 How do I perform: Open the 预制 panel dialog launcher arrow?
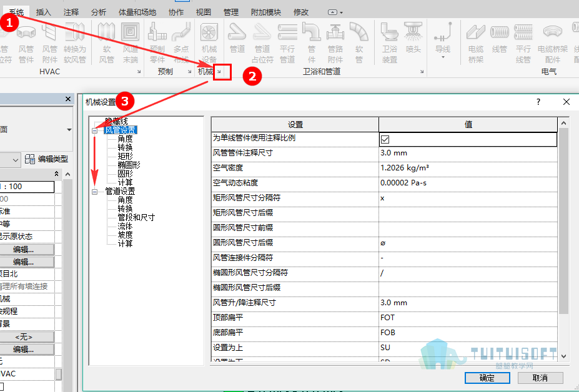click(189, 72)
